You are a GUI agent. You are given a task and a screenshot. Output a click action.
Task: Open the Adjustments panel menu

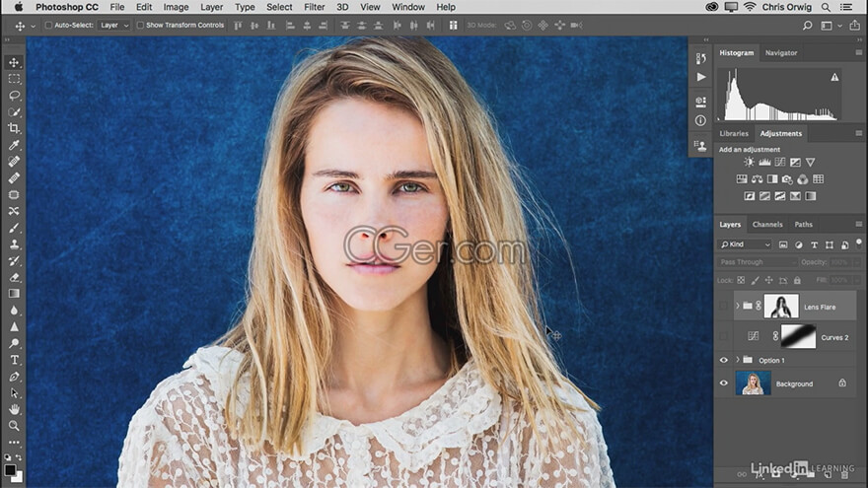(x=858, y=133)
